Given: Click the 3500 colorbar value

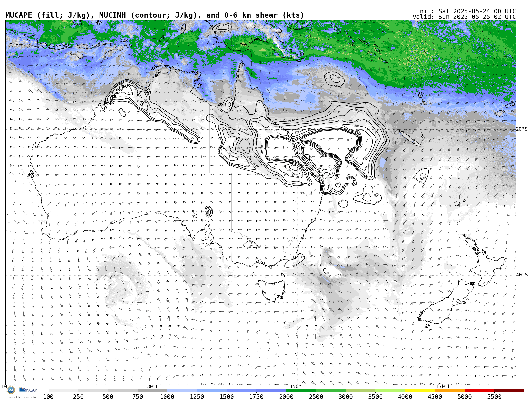Looking at the screenshot, I should pyautogui.click(x=375, y=397).
